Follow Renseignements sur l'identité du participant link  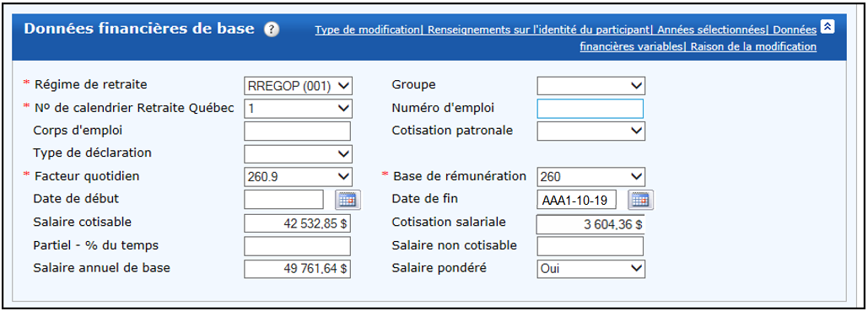(539, 29)
